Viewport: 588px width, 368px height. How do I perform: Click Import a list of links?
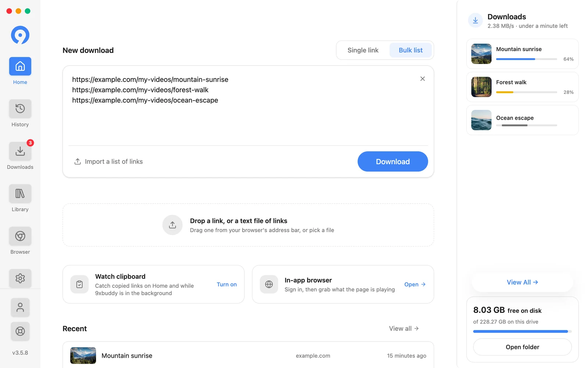[108, 162]
